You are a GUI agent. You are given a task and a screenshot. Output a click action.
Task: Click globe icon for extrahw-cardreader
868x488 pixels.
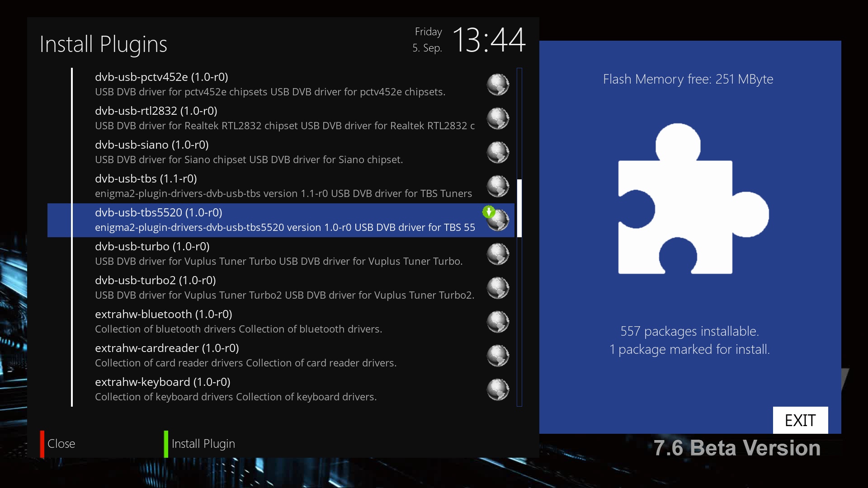click(498, 356)
